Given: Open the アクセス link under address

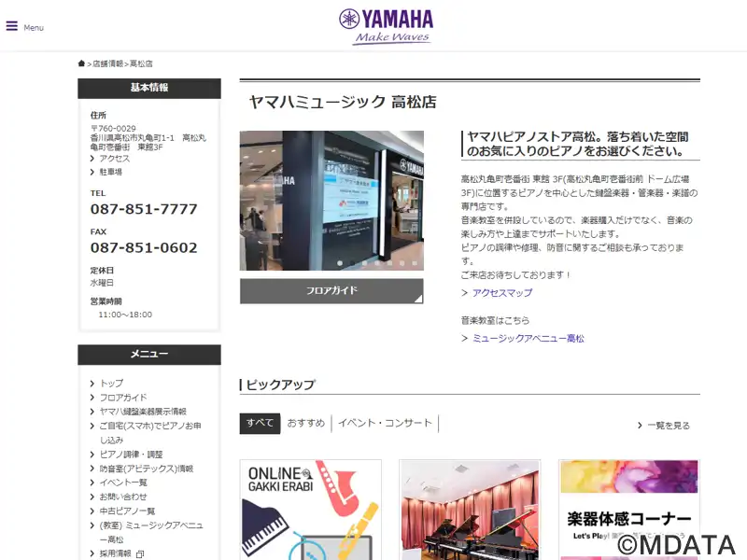Looking at the screenshot, I should click(114, 159).
